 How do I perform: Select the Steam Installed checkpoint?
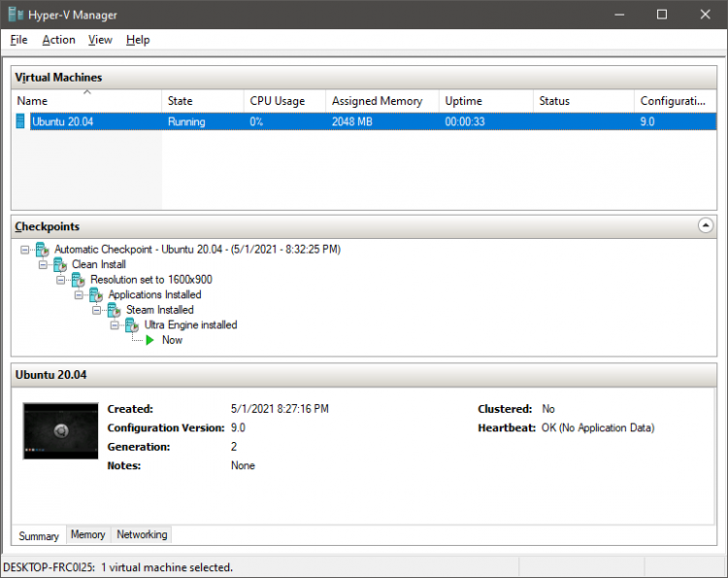coord(160,310)
